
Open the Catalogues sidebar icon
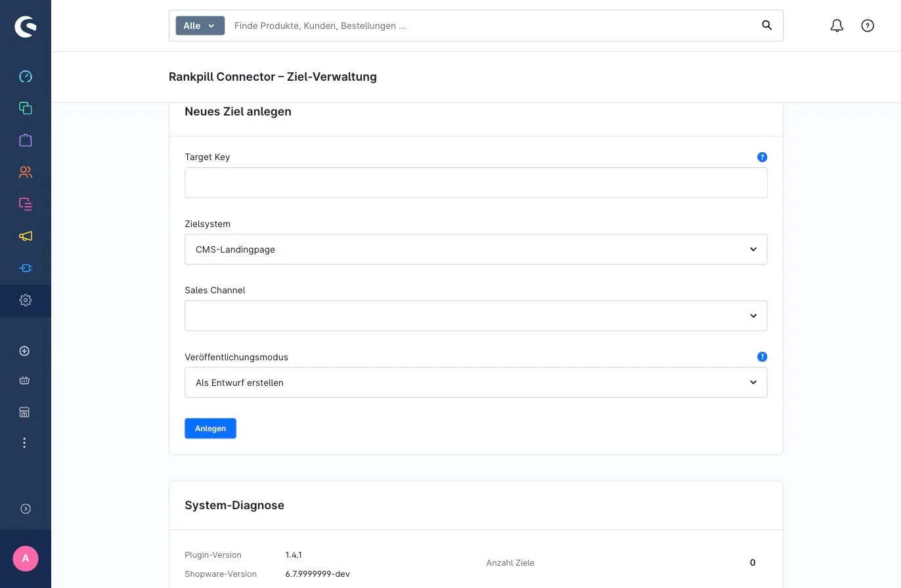pos(26,108)
